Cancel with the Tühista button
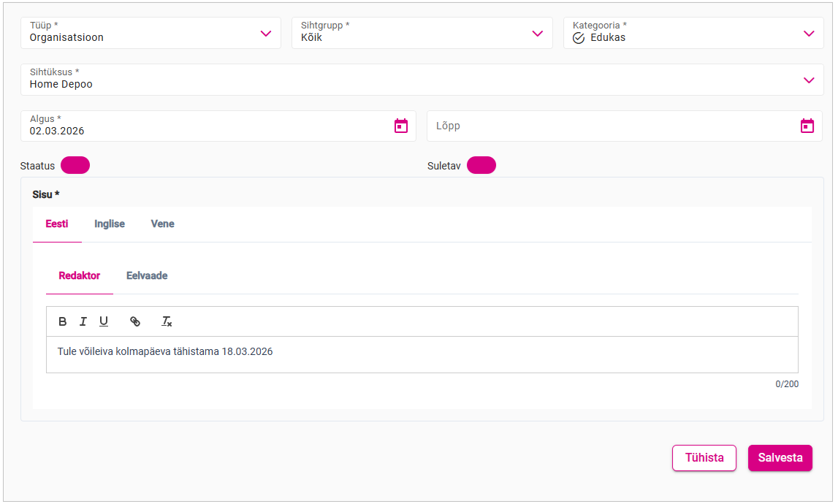 point(704,458)
